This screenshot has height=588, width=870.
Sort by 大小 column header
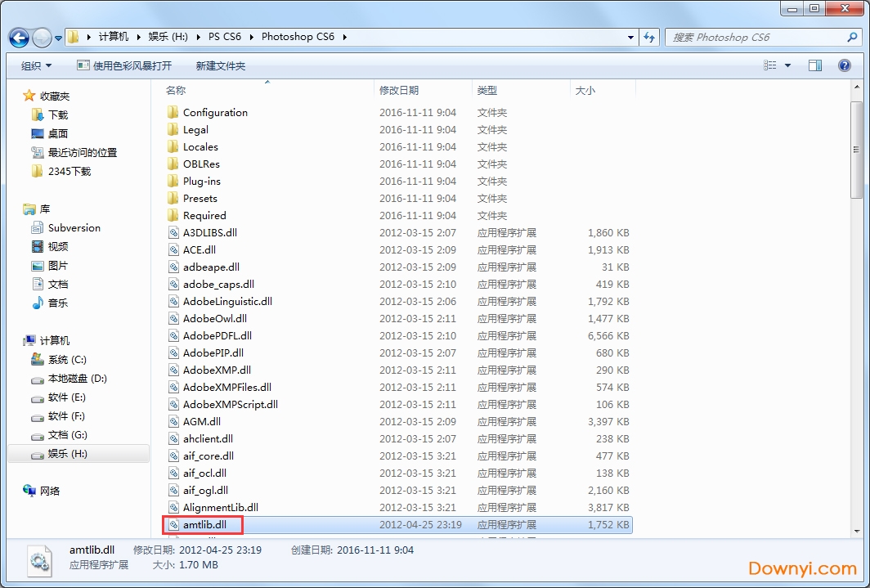click(x=585, y=91)
